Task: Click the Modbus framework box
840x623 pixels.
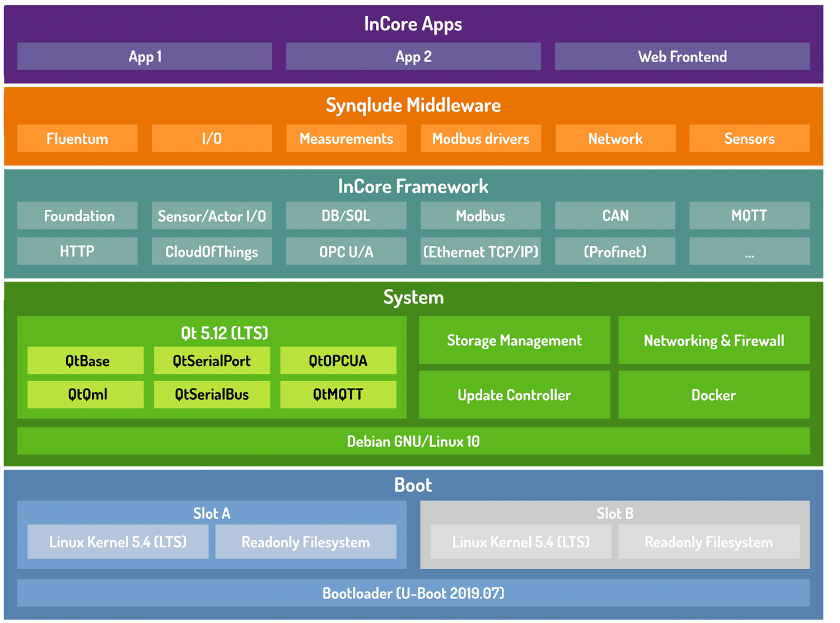Action: pos(480,216)
